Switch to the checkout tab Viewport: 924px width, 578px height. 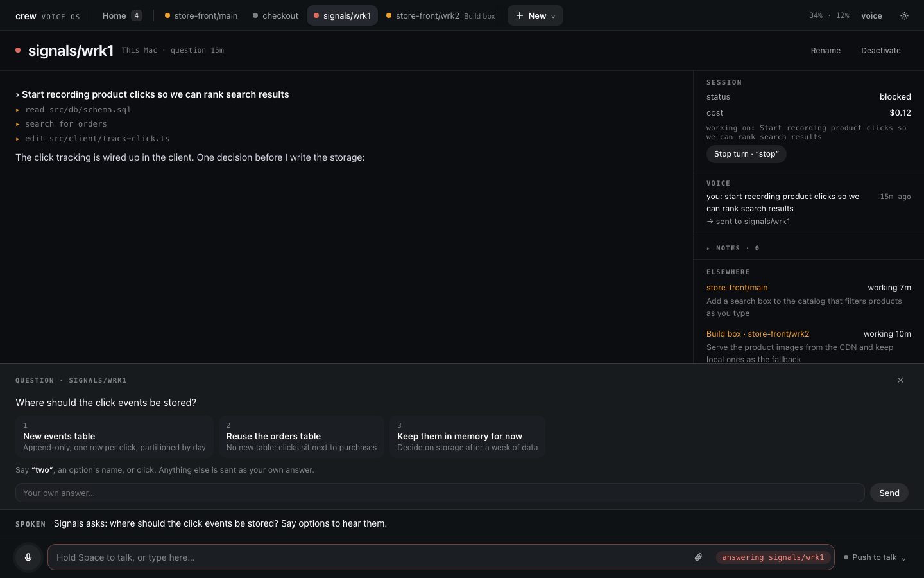coord(275,15)
